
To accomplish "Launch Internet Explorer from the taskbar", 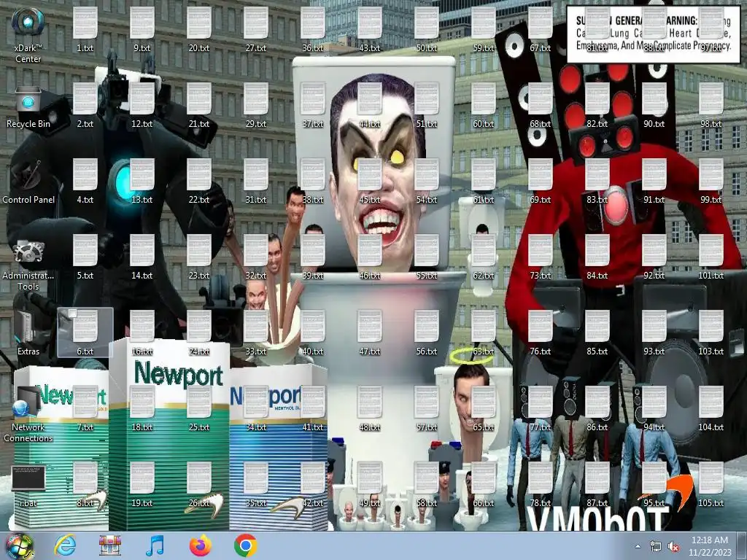I will click(65, 545).
